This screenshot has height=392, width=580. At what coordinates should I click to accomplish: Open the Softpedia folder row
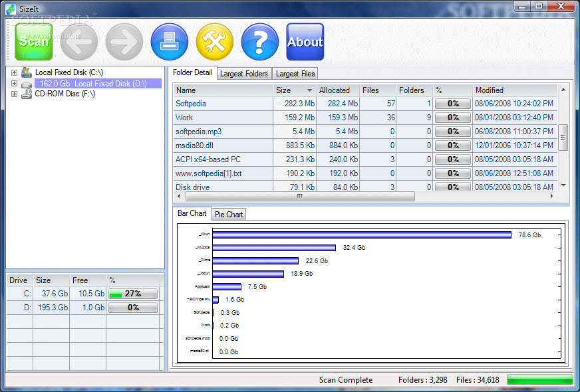pos(365,104)
